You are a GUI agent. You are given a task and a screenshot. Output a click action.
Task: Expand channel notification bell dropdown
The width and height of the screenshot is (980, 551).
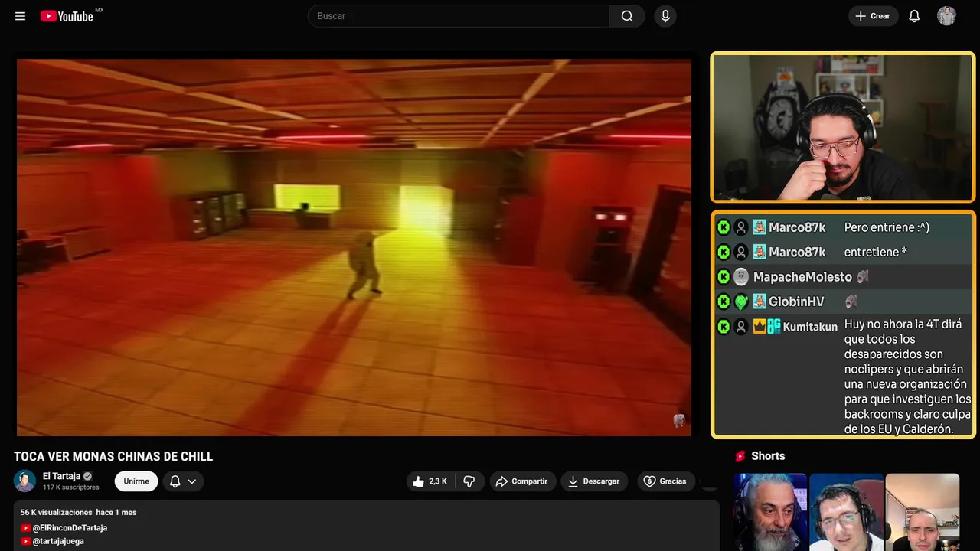[183, 481]
